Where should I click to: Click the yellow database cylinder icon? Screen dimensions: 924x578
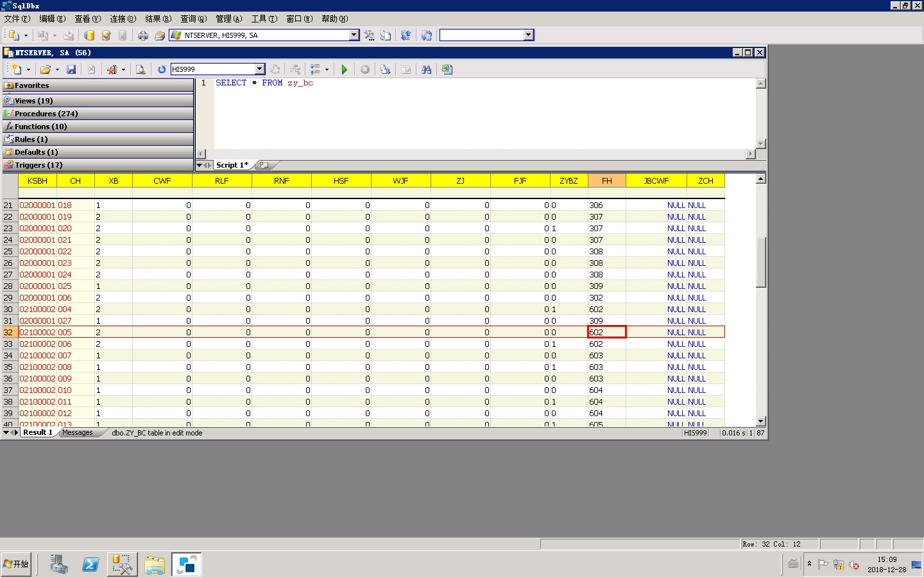[90, 35]
